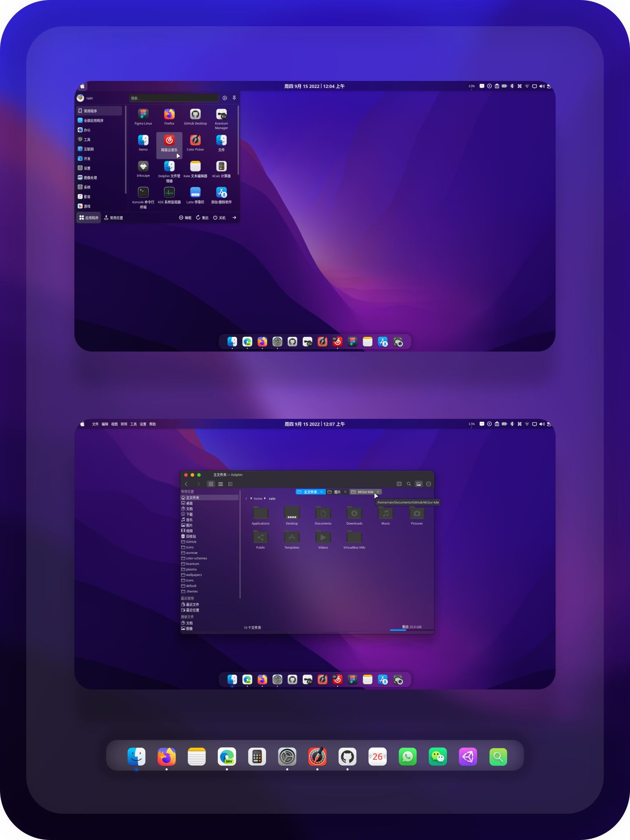Screen dimensions: 630x840
Task: Open the 游戏 category in launcher
Action: pyautogui.click(x=99, y=206)
